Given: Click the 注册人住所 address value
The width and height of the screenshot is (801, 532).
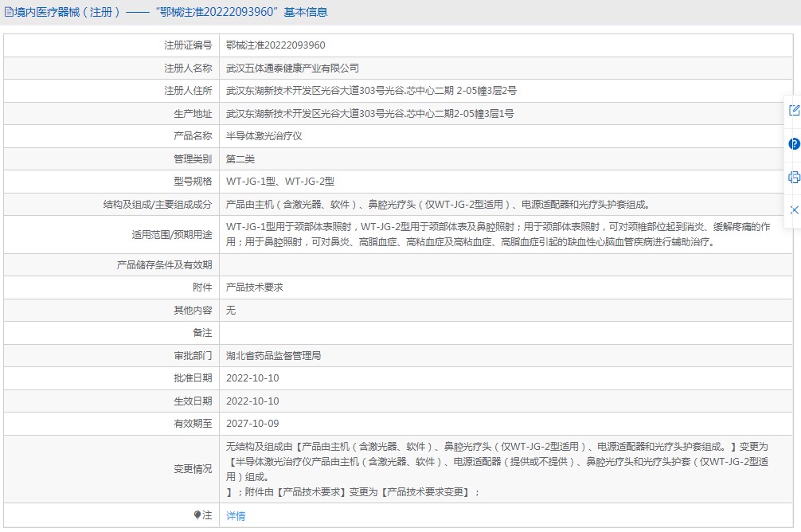Looking at the screenshot, I should [371, 91].
